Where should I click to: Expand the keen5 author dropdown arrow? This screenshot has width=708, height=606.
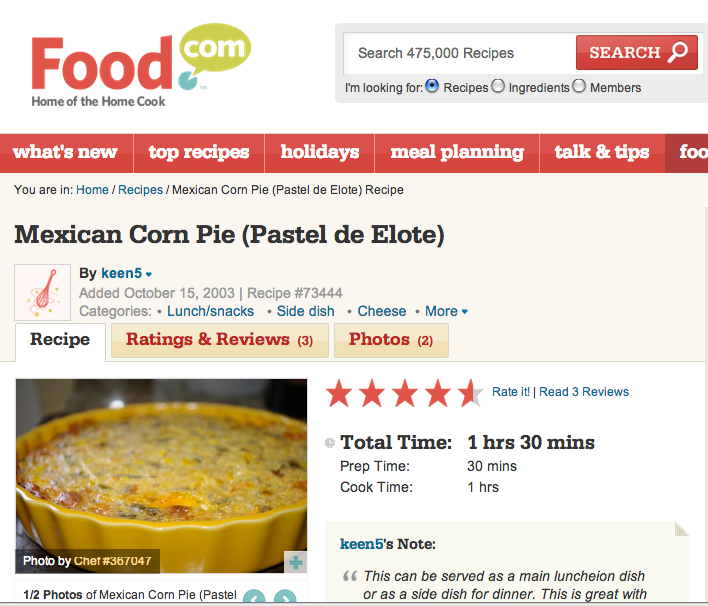(x=149, y=274)
